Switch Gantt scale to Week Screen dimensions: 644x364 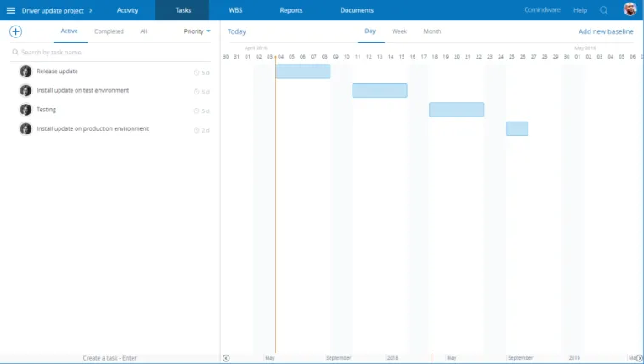399,31
